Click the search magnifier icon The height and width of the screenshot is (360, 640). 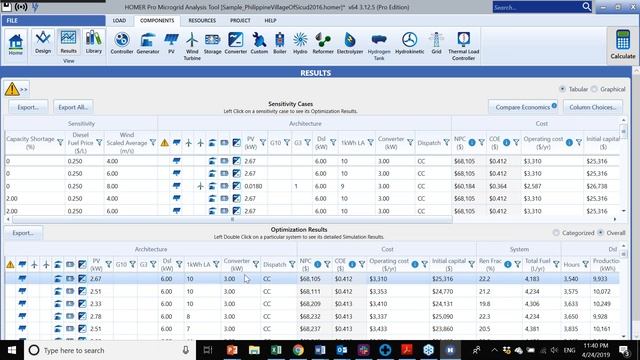[x=587, y=7]
